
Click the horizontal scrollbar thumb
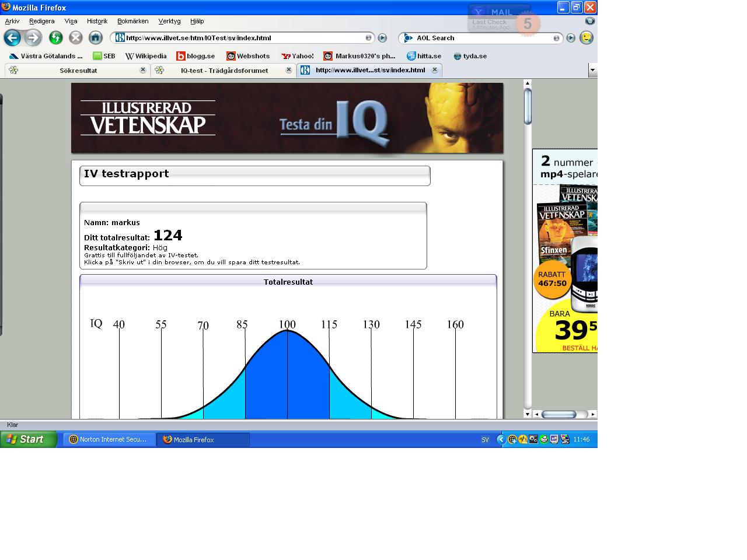click(558, 414)
